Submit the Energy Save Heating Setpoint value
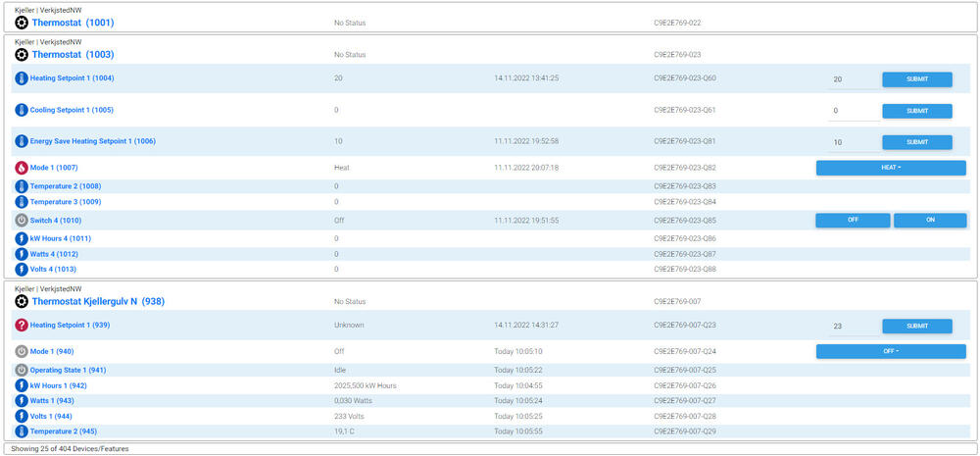Viewport: 980px width, 456px height. click(916, 142)
